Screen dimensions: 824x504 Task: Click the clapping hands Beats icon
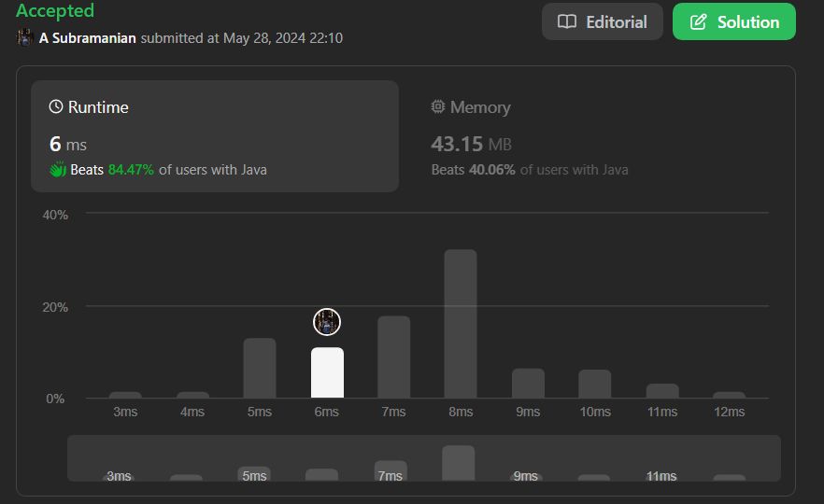click(58, 170)
